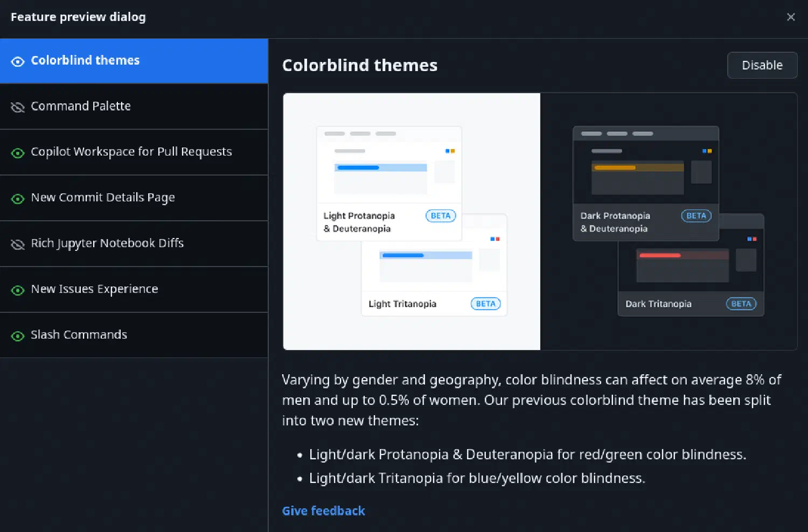Close the Feature preview dialog
Viewport: 808px width, 532px height.
click(x=790, y=17)
